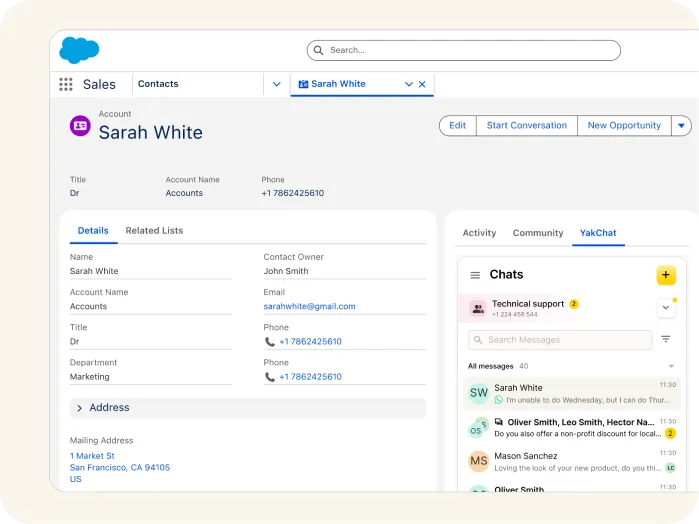
Task: Click Contact Owner value John Smith
Action: [x=286, y=271]
